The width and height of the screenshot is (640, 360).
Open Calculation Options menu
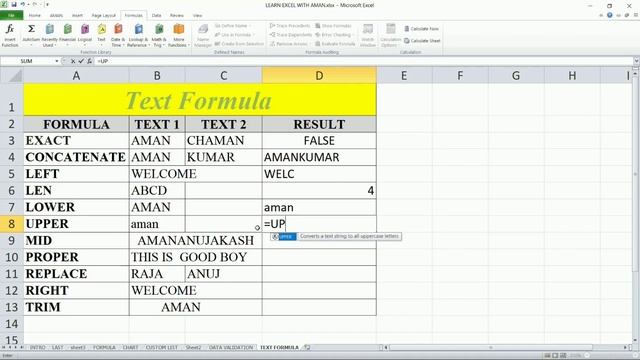390,35
